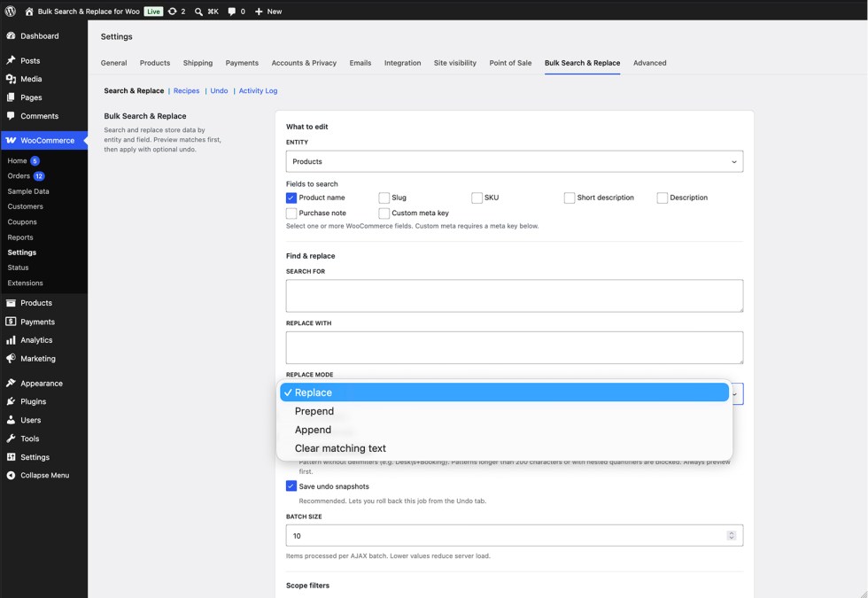Viewport: 868px width, 598px height.
Task: Choose the Prepend replace mode option
Action: tap(504, 411)
